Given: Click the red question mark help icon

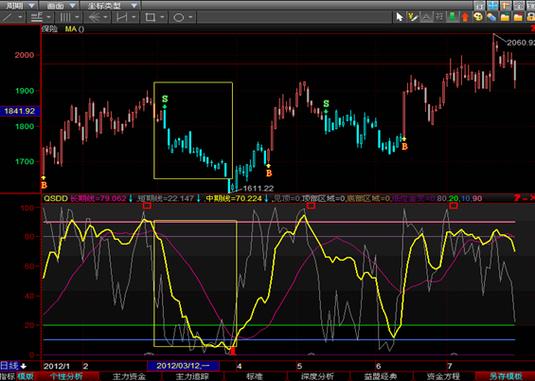Looking at the screenshot, I should coord(517,198).
